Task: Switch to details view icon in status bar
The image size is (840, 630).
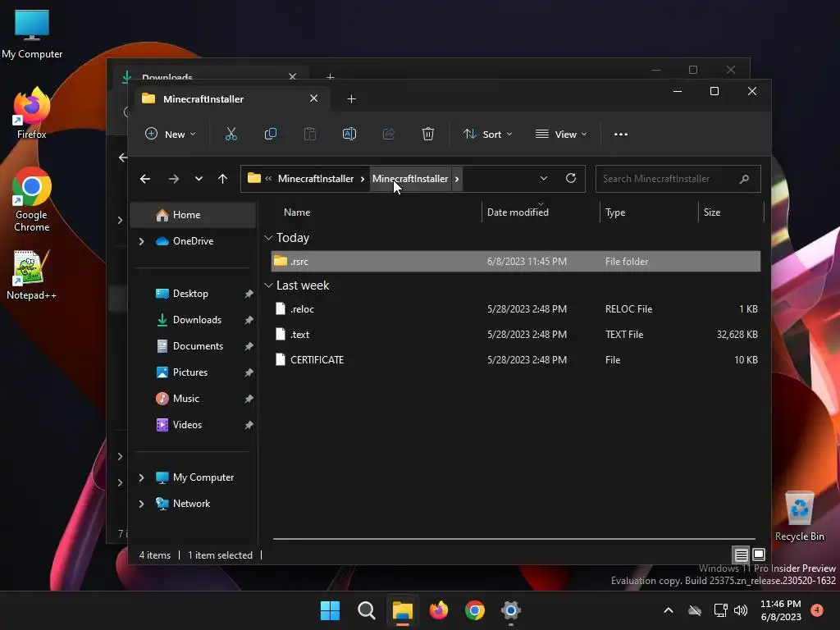Action: tap(741, 555)
